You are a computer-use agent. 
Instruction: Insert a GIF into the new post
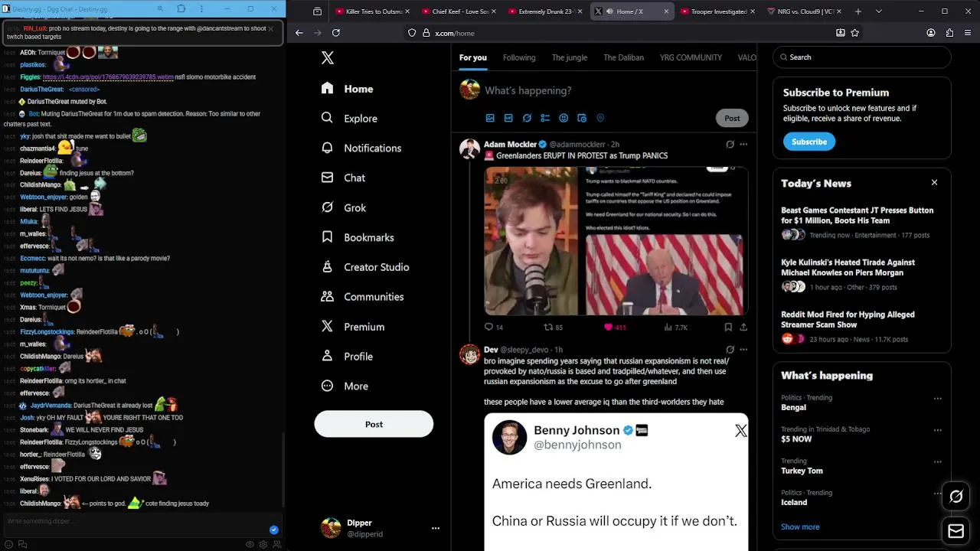(508, 118)
